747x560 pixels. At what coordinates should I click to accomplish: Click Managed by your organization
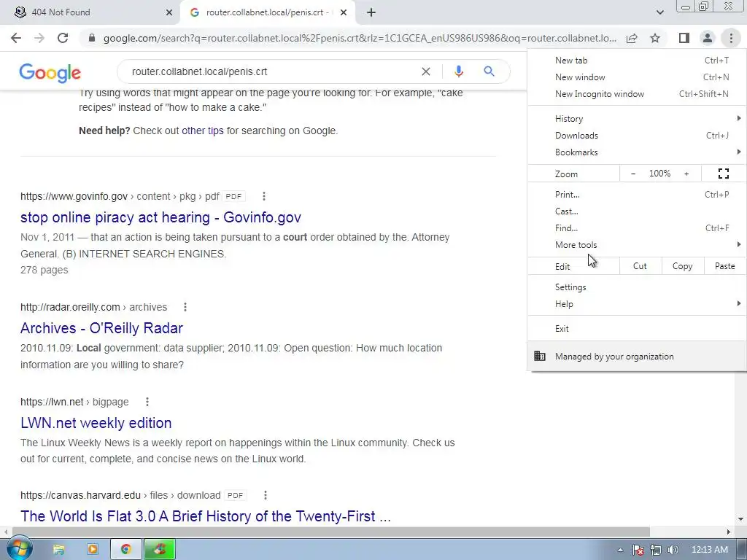[x=637, y=356]
